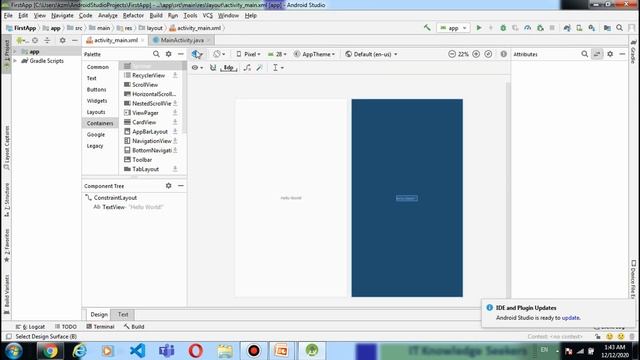The height and width of the screenshot is (360, 640).
Task: Expand Gradle Scripts in project tree
Action: point(15,61)
